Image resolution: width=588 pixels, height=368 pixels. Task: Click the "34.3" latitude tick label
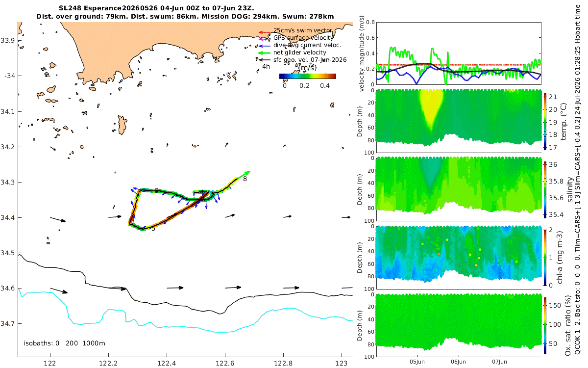click(x=7, y=183)
